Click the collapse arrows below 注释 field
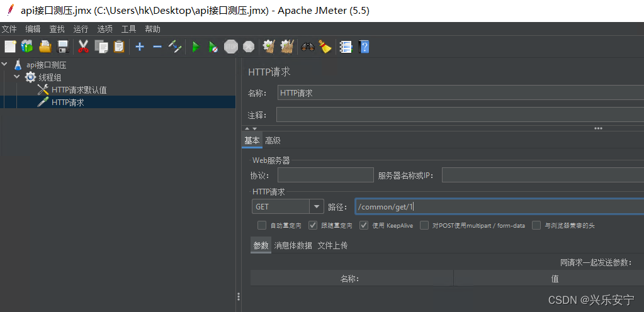644x312 pixels. click(251, 128)
